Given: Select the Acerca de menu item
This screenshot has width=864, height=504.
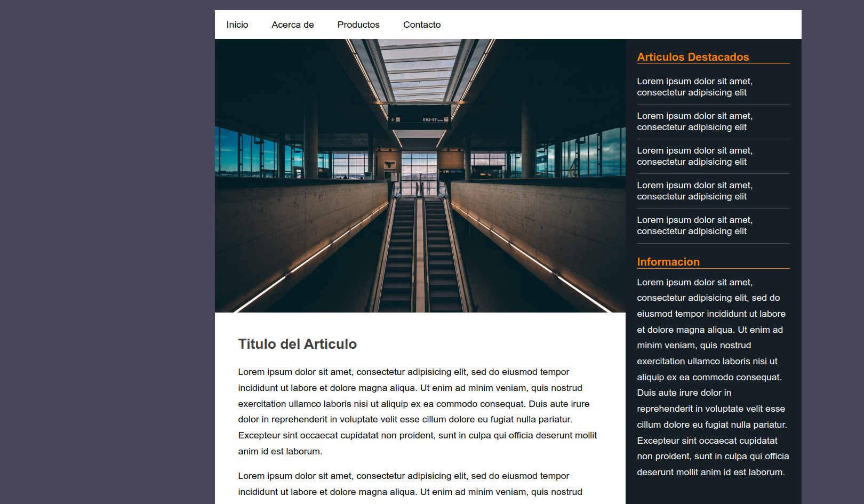Looking at the screenshot, I should (x=293, y=25).
